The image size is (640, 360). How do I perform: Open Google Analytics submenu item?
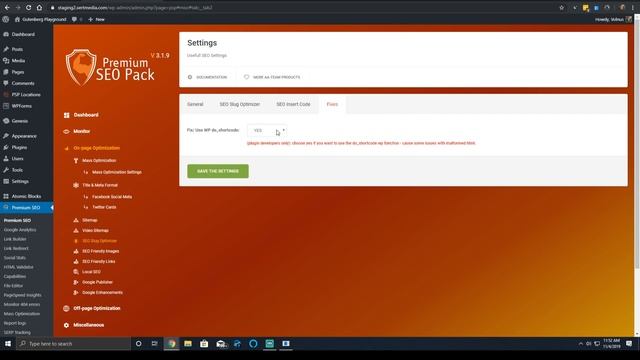coord(20,230)
